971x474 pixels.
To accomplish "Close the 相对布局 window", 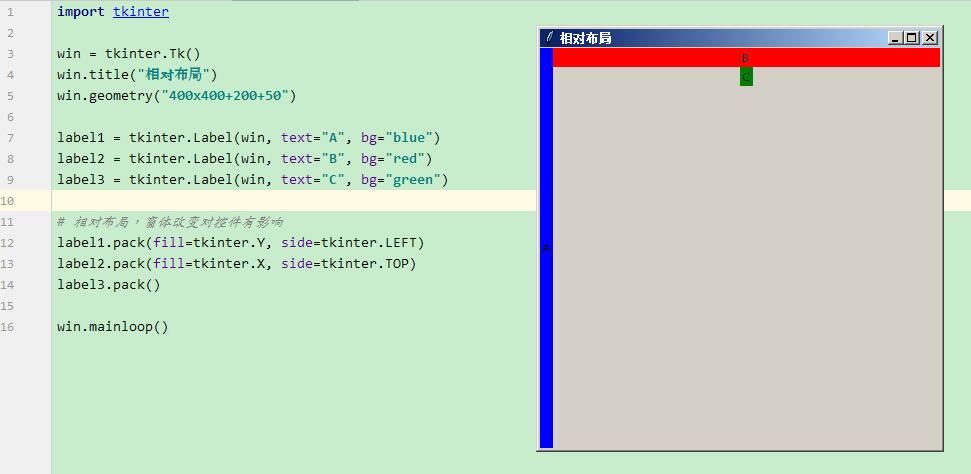I will 930,38.
